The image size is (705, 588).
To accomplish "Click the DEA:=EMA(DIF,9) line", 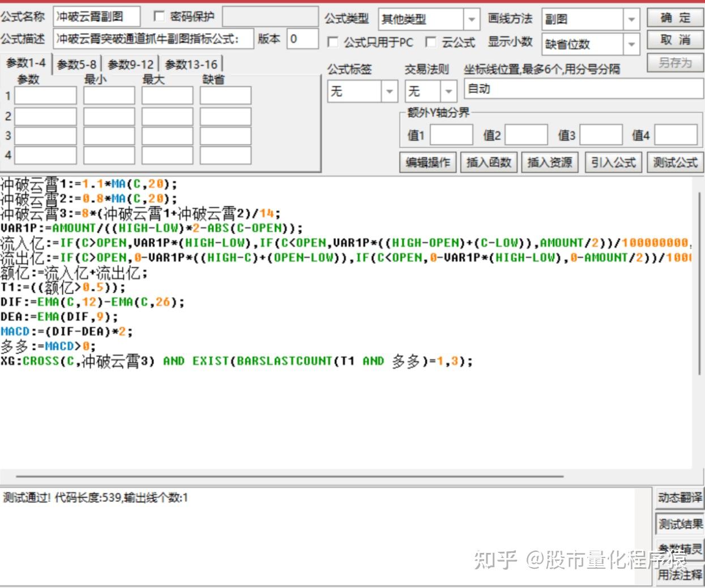I will (x=59, y=316).
